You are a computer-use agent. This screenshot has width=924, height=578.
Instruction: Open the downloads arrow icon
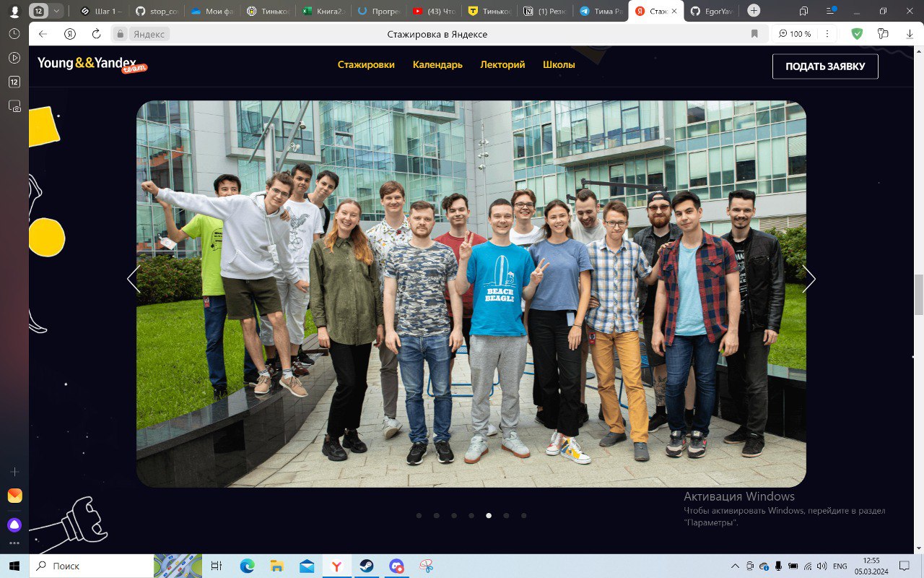pyautogui.click(x=909, y=34)
